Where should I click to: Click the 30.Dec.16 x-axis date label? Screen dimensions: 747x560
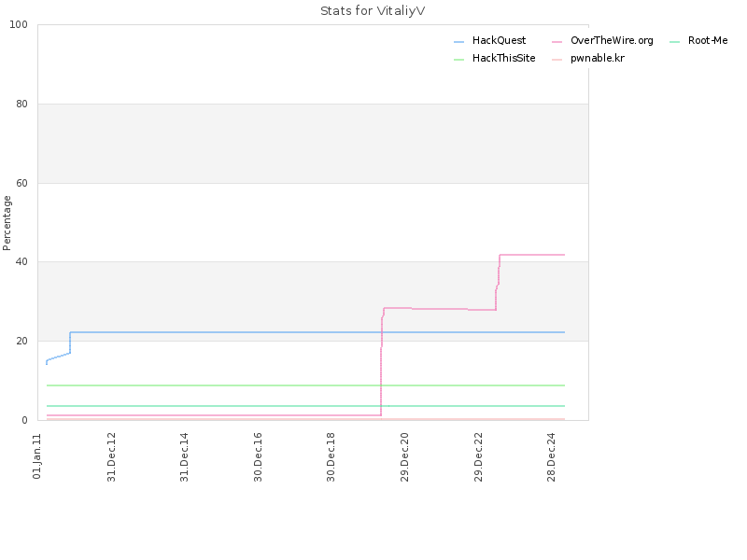point(258,457)
